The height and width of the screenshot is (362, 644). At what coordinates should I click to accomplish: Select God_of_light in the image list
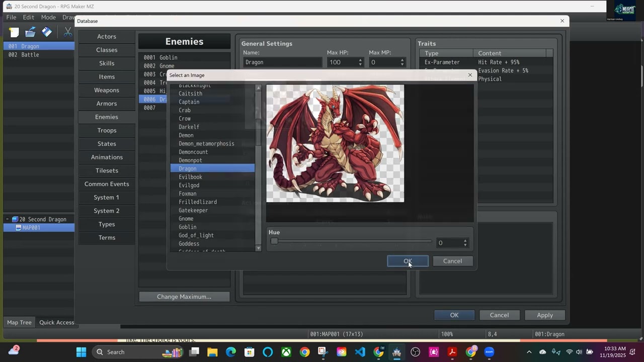pyautogui.click(x=212, y=235)
